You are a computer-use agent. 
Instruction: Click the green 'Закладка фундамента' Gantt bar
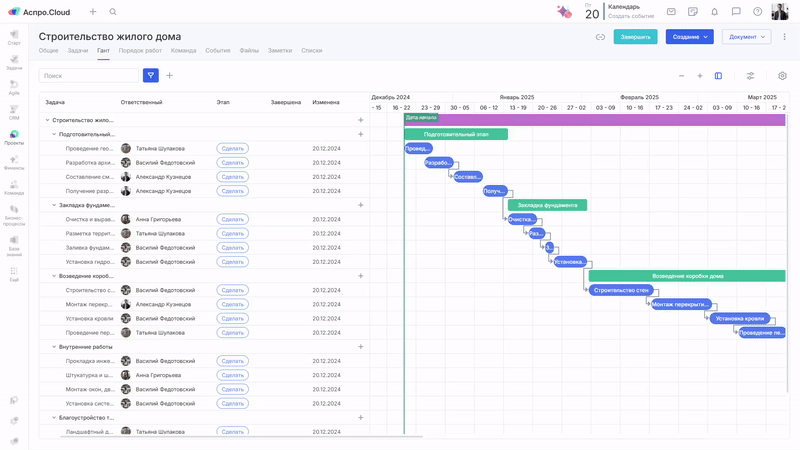point(547,205)
